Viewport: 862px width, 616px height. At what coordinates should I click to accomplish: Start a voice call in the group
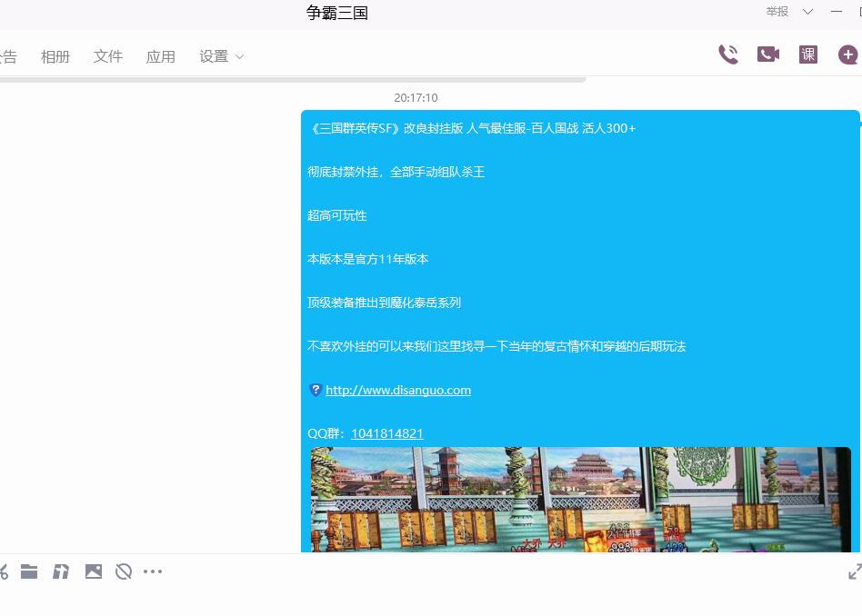[x=728, y=55]
